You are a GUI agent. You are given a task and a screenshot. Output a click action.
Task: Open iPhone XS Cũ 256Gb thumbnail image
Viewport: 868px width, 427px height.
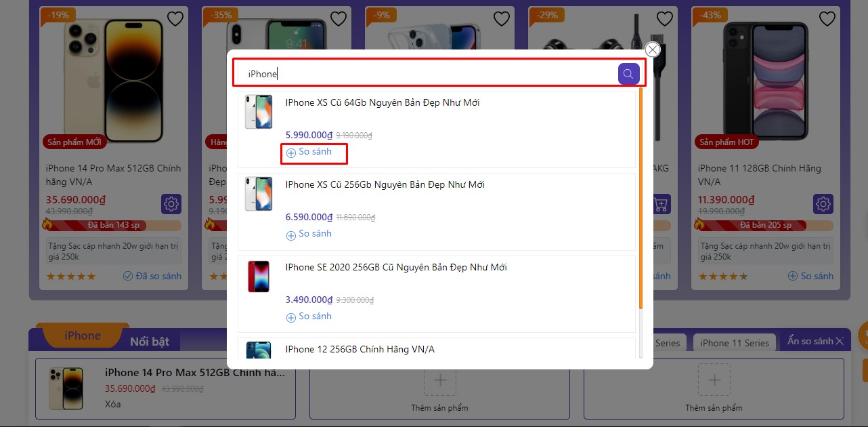coord(259,193)
